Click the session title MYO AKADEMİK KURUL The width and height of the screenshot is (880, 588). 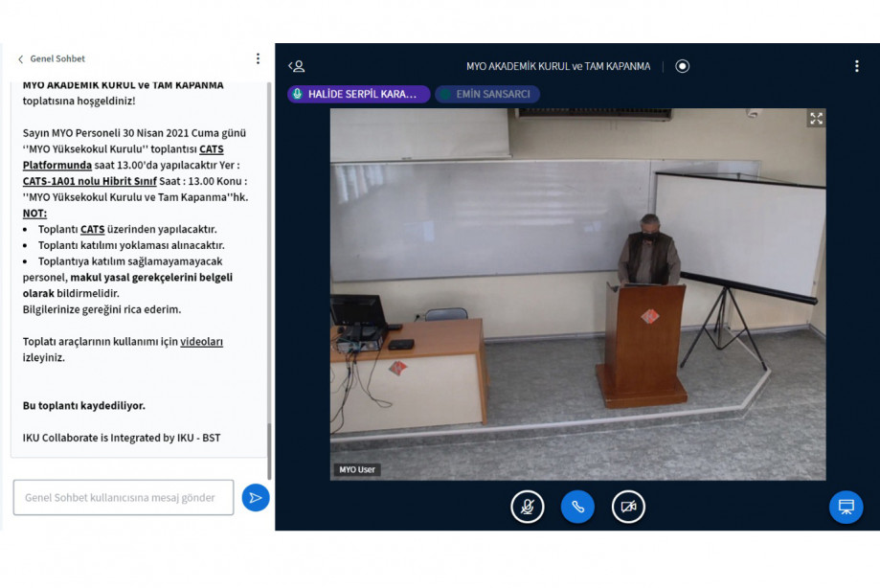click(x=557, y=66)
